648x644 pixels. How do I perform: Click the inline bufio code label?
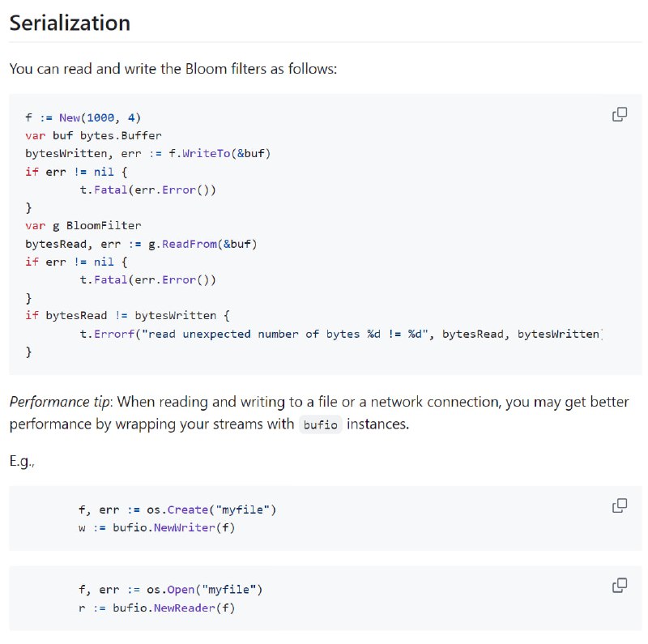[x=320, y=424]
